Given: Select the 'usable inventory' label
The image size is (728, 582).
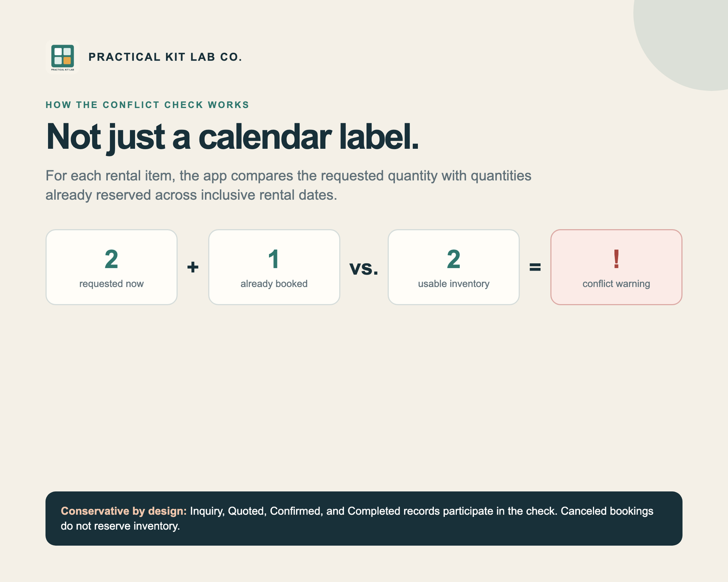Looking at the screenshot, I should point(453,284).
